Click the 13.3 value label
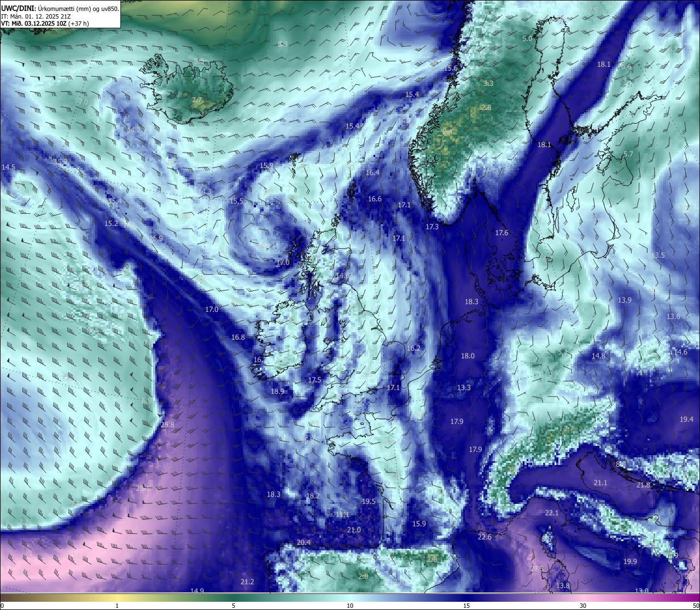This screenshot has width=700, height=610. (x=464, y=387)
